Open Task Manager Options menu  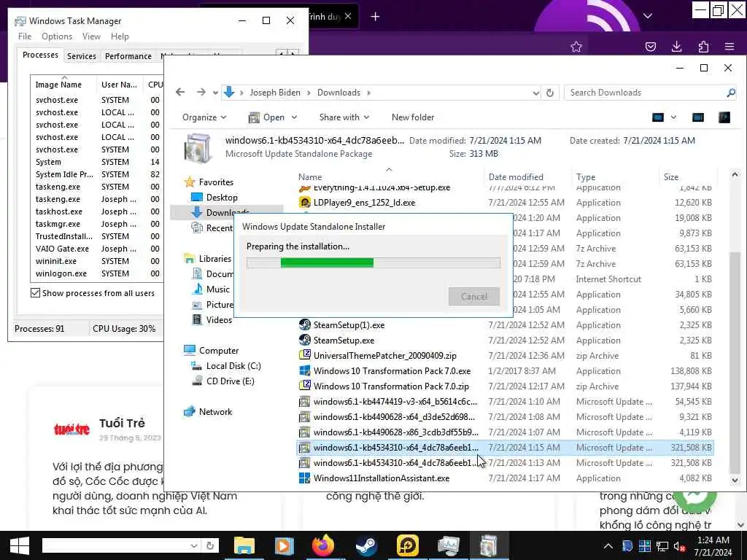(57, 36)
